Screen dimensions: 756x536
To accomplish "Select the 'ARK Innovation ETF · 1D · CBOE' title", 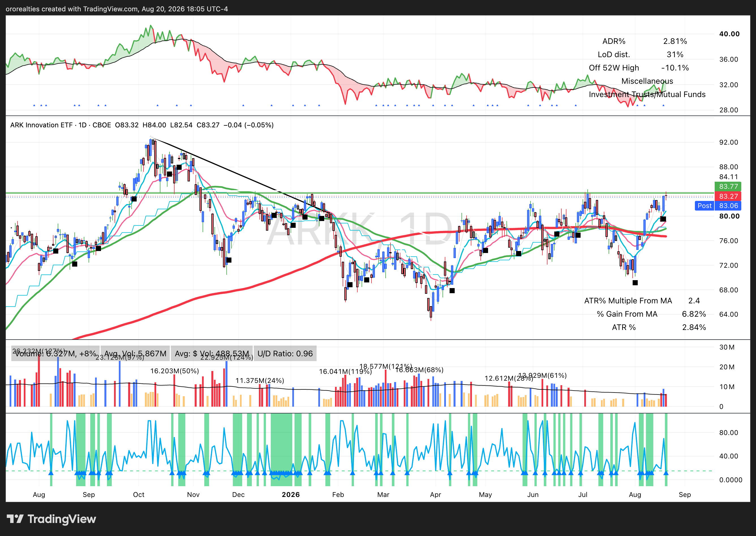I will pos(60,125).
